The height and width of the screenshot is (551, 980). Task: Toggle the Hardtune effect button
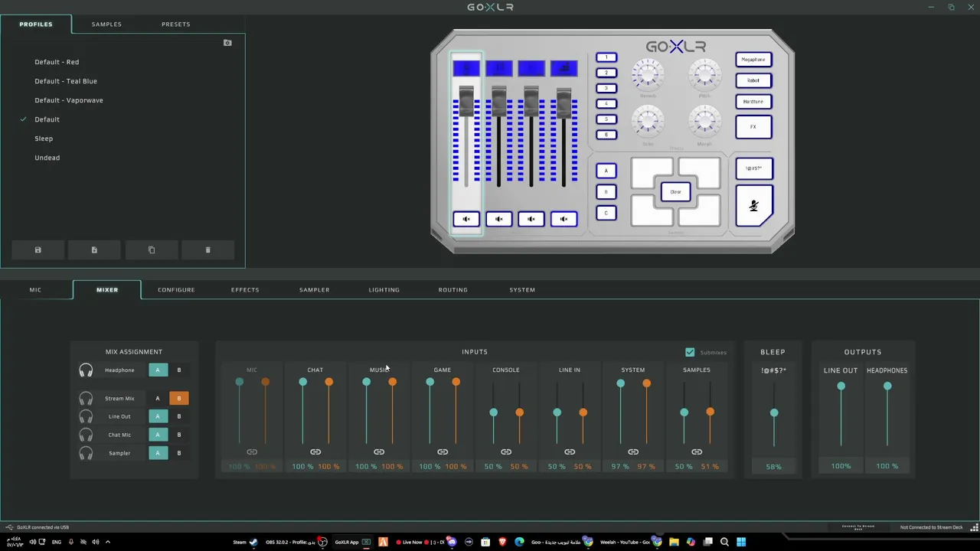(753, 101)
